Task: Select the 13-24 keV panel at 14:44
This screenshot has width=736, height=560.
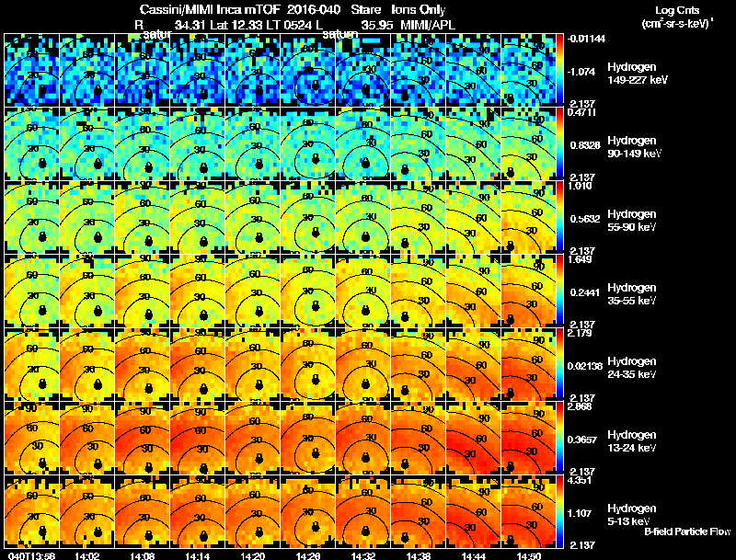Action: (474, 438)
